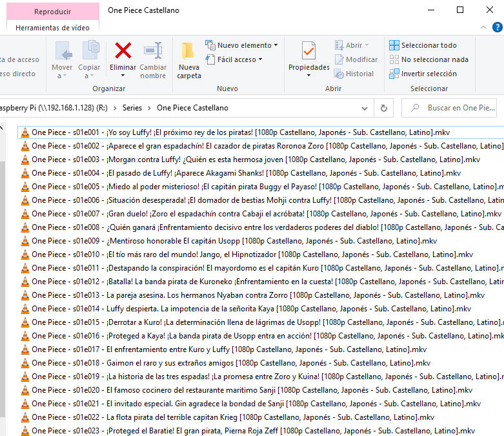Click One Piece Castellano breadcrumb

tap(192, 108)
